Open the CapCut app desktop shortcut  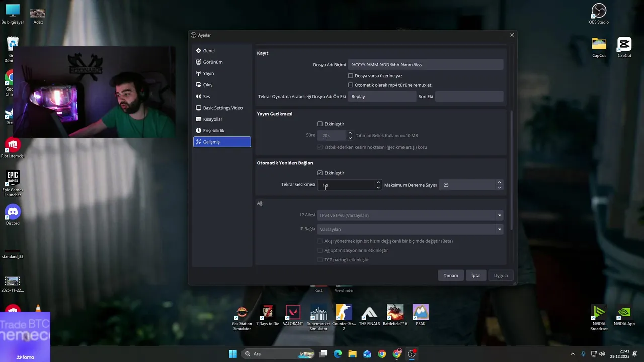[624, 47]
